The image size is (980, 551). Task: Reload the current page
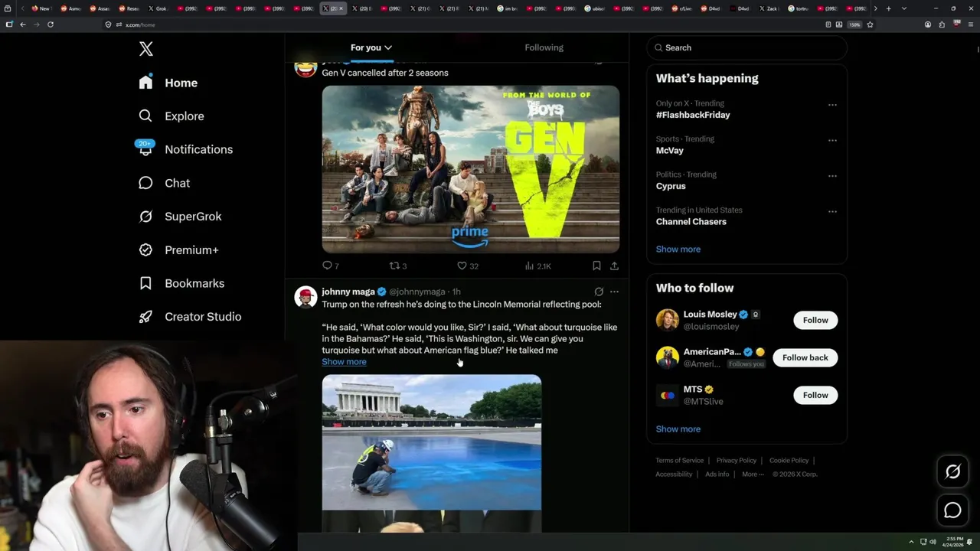click(x=51, y=24)
